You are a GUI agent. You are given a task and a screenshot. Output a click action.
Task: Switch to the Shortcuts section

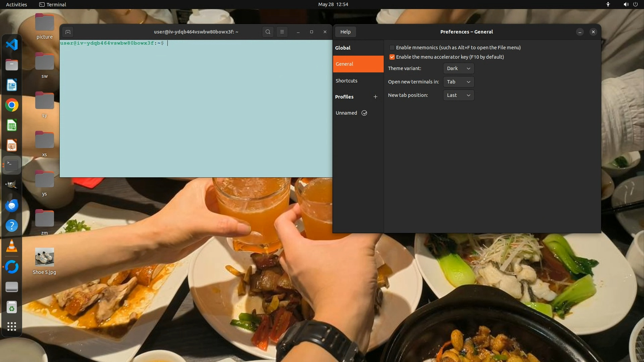pos(346,81)
